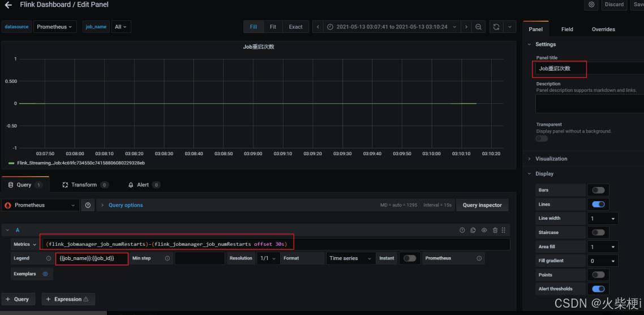644x315 pixels.
Task: Open the Line width dropdown
Action: pos(603,218)
